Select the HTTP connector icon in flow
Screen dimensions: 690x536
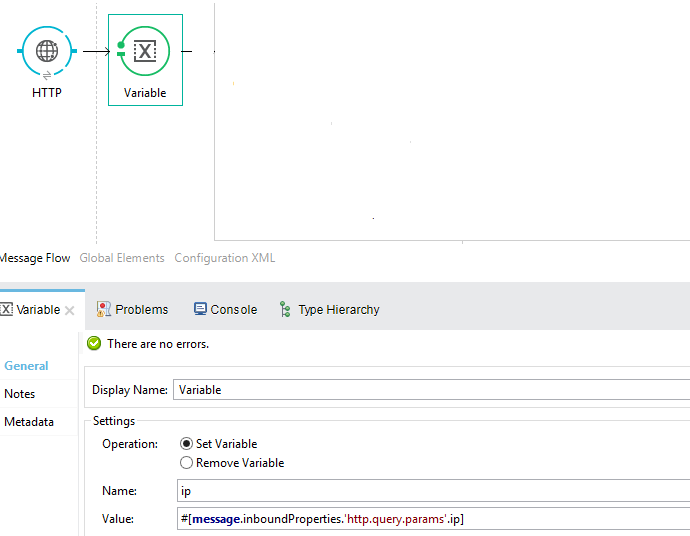coord(47,51)
